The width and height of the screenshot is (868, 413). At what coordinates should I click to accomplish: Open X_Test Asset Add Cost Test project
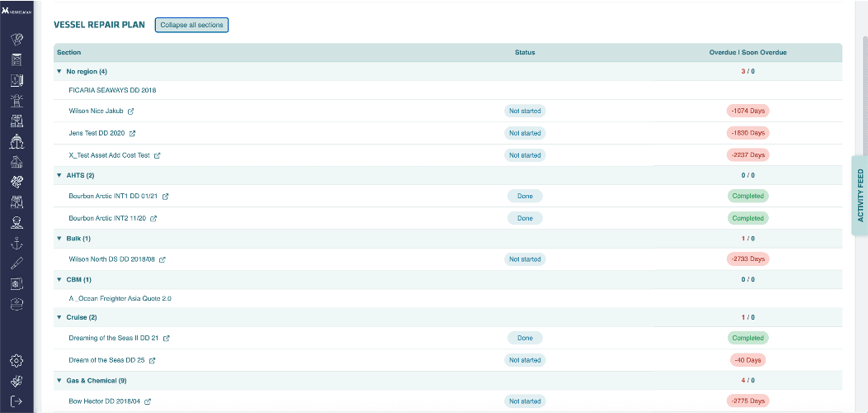(109, 156)
